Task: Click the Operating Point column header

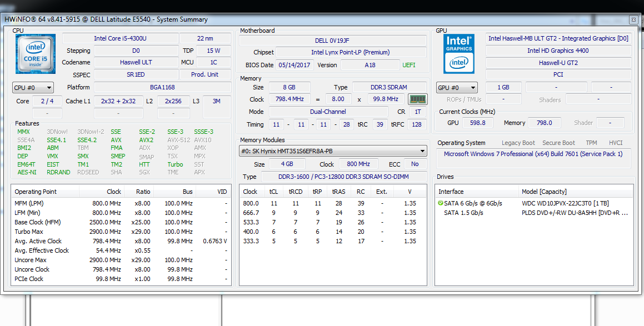Action: coord(45,192)
